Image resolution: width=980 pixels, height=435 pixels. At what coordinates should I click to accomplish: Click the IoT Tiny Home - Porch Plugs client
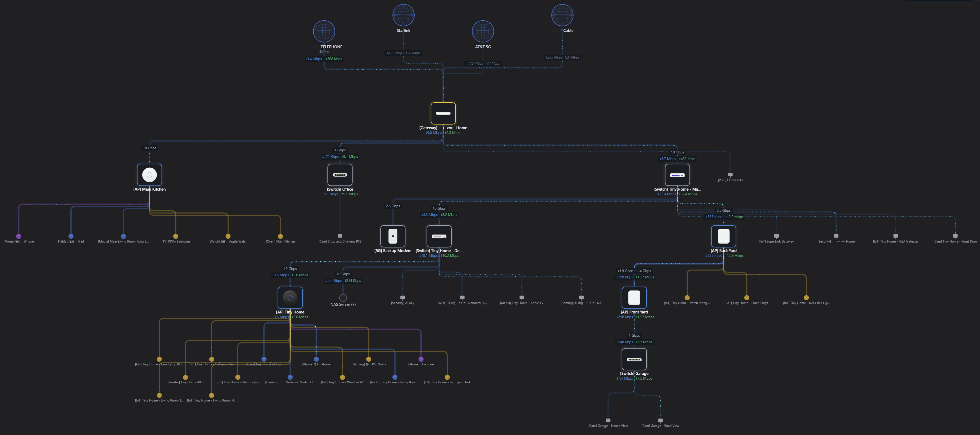[x=746, y=297]
